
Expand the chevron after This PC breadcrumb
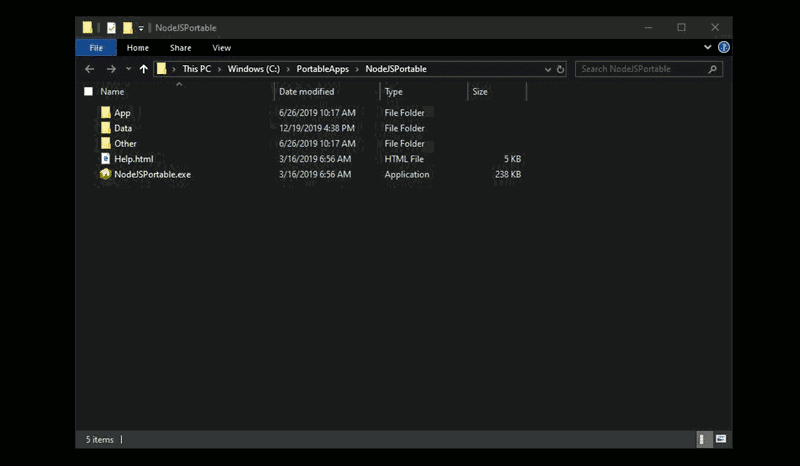(x=219, y=69)
